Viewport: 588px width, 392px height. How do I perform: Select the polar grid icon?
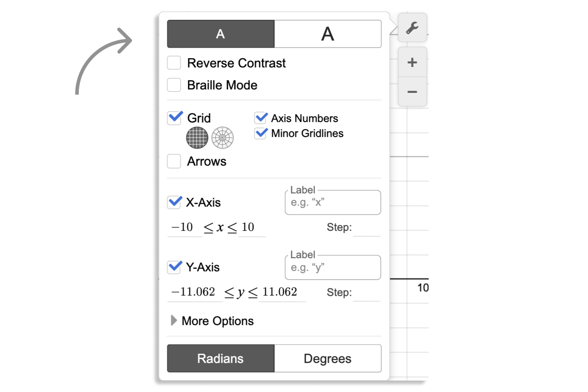tap(222, 137)
